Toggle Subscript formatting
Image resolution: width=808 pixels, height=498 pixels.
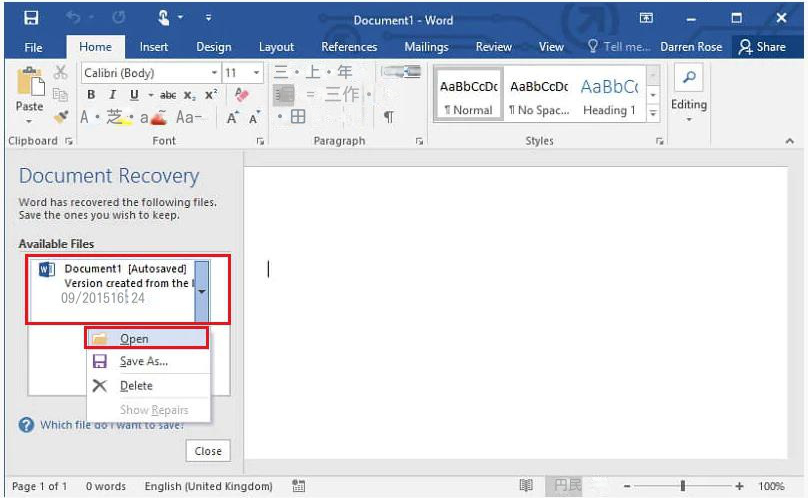tap(190, 95)
